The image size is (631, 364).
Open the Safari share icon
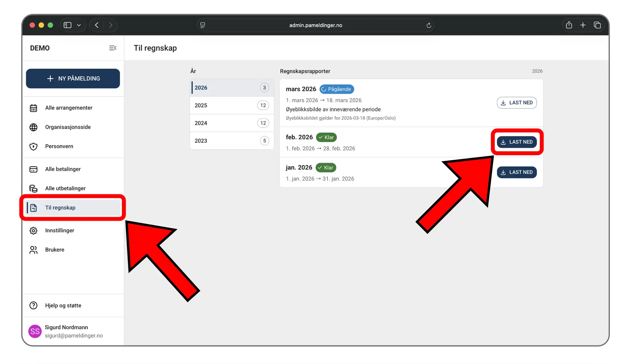569,25
